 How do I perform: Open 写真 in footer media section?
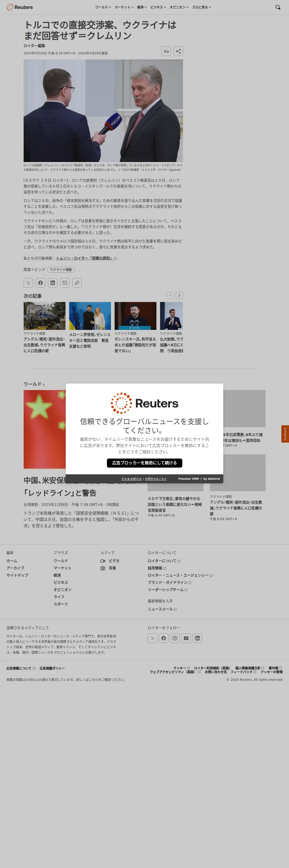coord(108,568)
